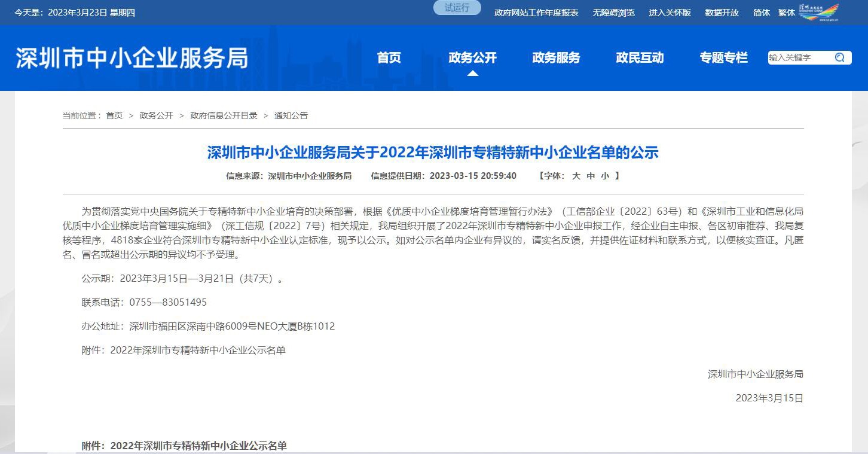Switch the site to 繁体 traditional Chinese

coord(787,12)
